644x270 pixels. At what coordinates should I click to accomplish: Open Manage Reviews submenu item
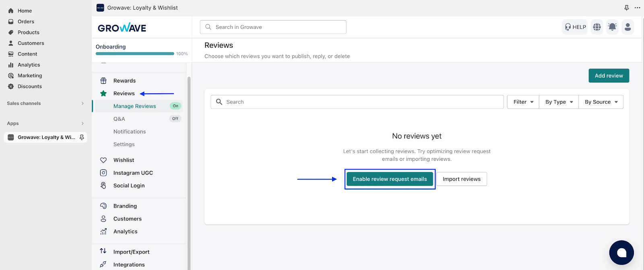134,106
